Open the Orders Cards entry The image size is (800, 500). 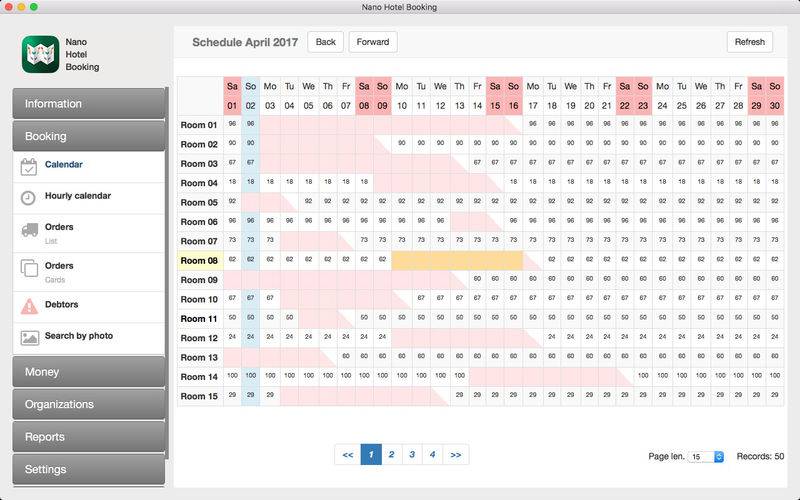tap(89, 272)
